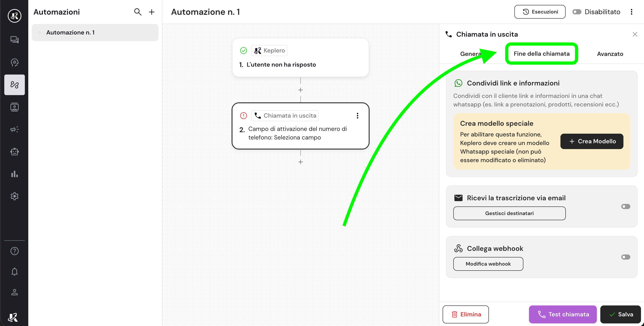Viewport: 644px width, 326px height.
Task: Switch to the Avanzato tab
Action: click(610, 54)
